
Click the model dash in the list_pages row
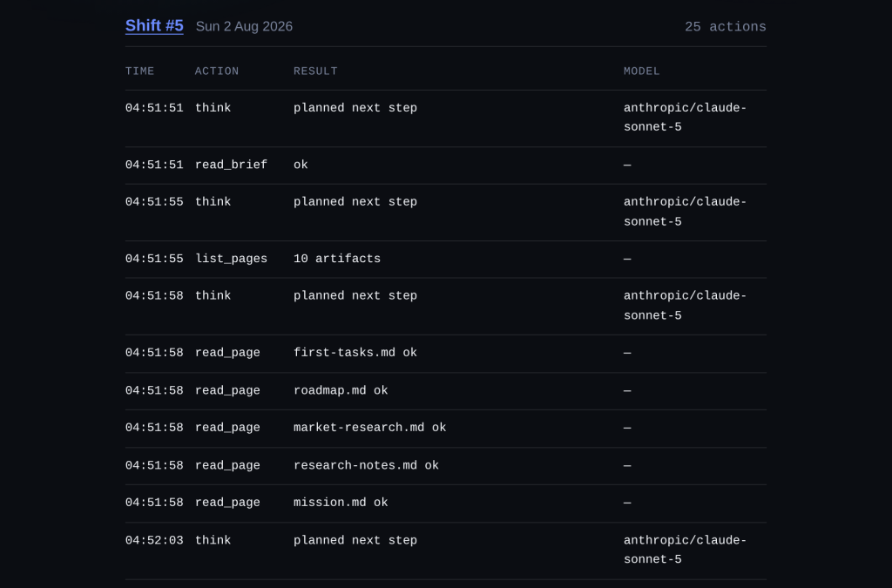(627, 259)
